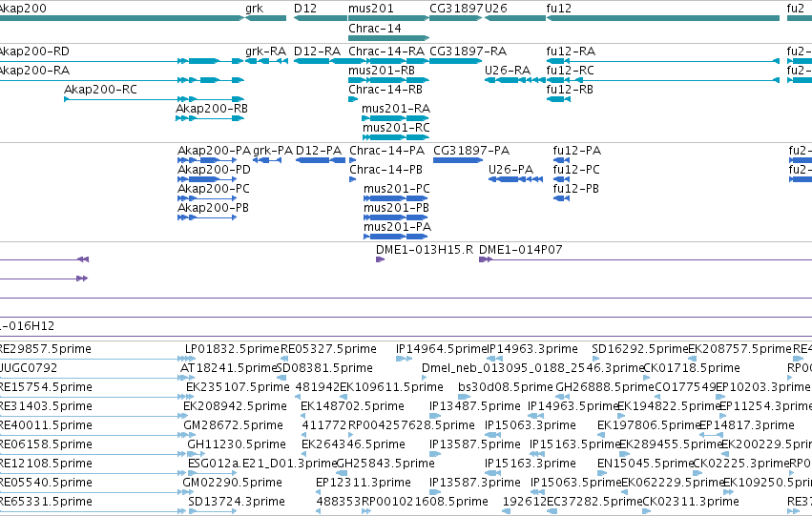Screen dimensions: 812x516
Task: Select the fu12-PC protein label
Action: [576, 170]
